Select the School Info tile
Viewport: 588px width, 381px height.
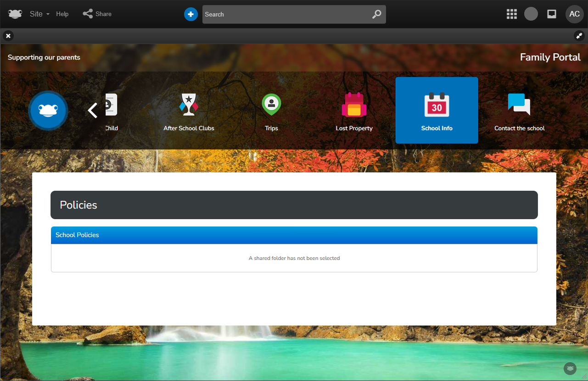pyautogui.click(x=437, y=110)
